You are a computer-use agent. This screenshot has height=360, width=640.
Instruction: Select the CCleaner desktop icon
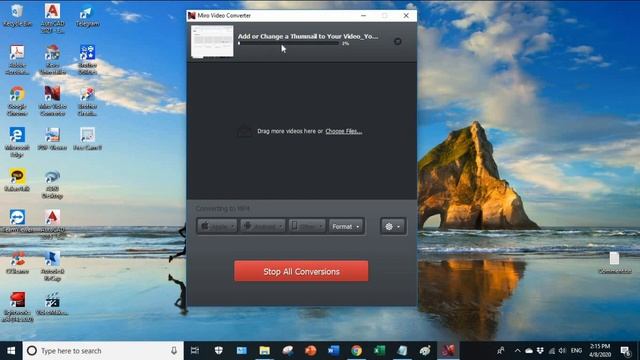pyautogui.click(x=17, y=262)
